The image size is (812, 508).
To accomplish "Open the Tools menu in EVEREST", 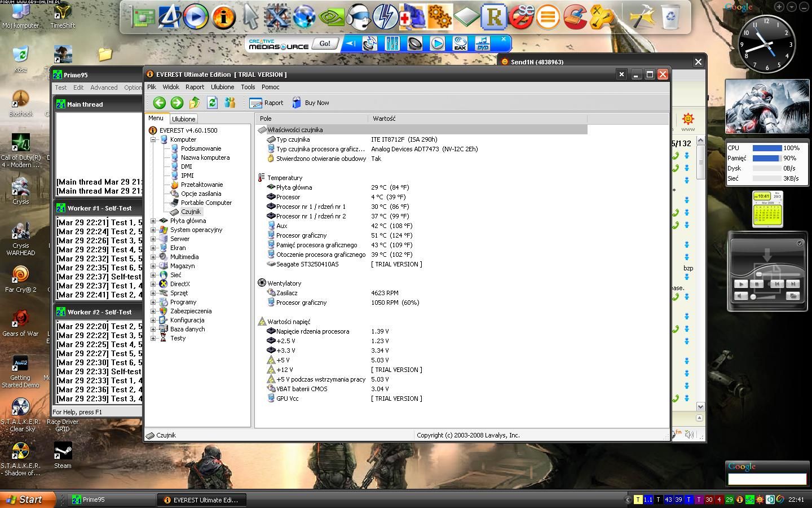I will [x=248, y=87].
